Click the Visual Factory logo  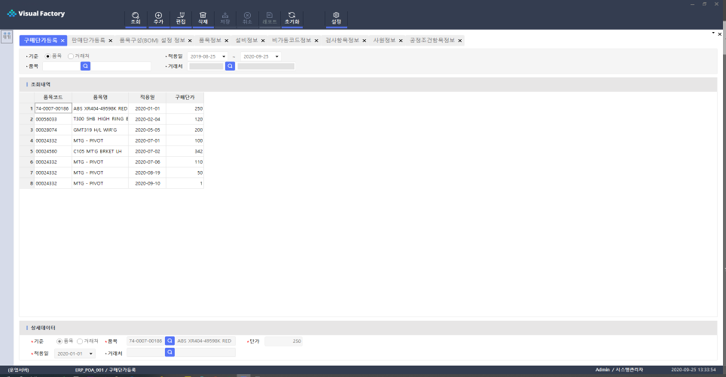pos(36,13)
